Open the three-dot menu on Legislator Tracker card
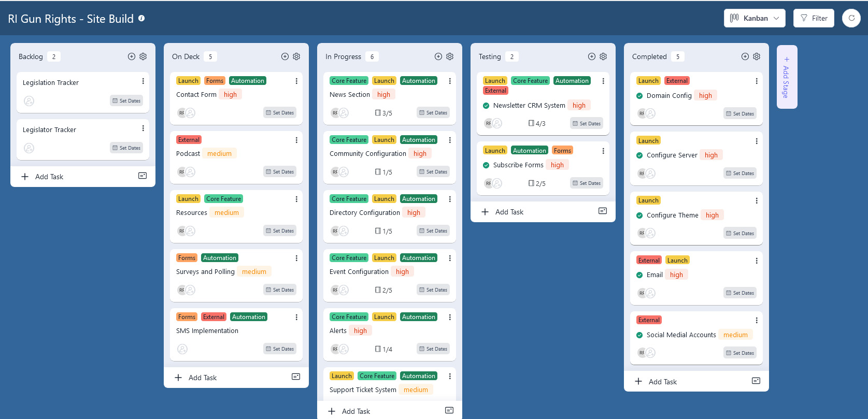 click(x=143, y=128)
